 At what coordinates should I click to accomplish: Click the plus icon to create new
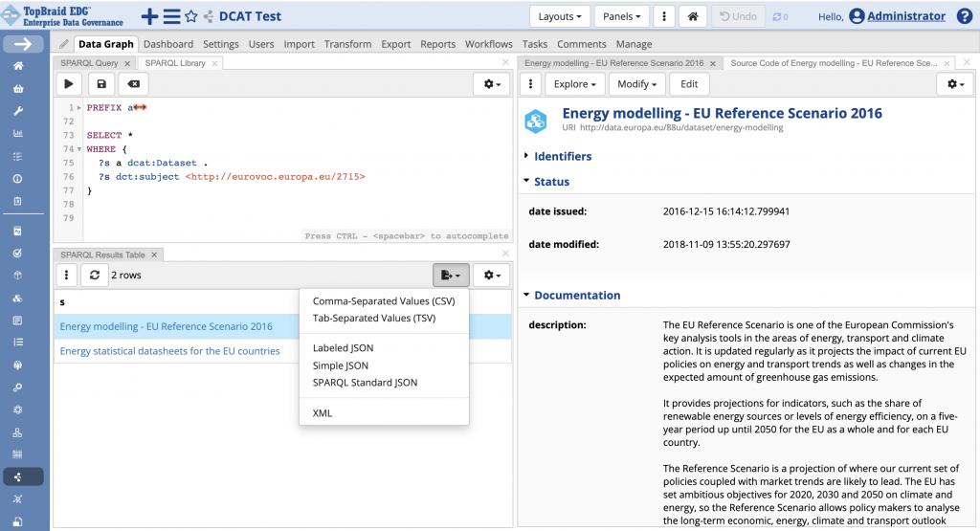coord(149,16)
